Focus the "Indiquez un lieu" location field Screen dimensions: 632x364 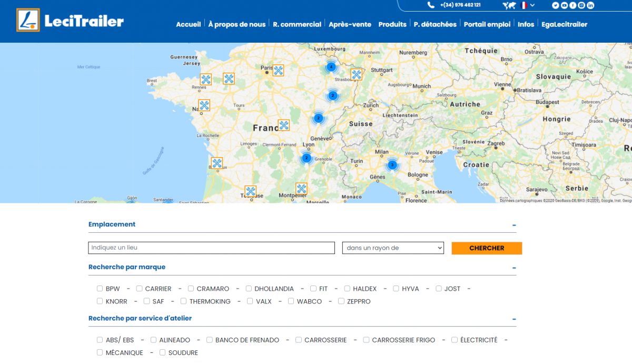point(212,248)
